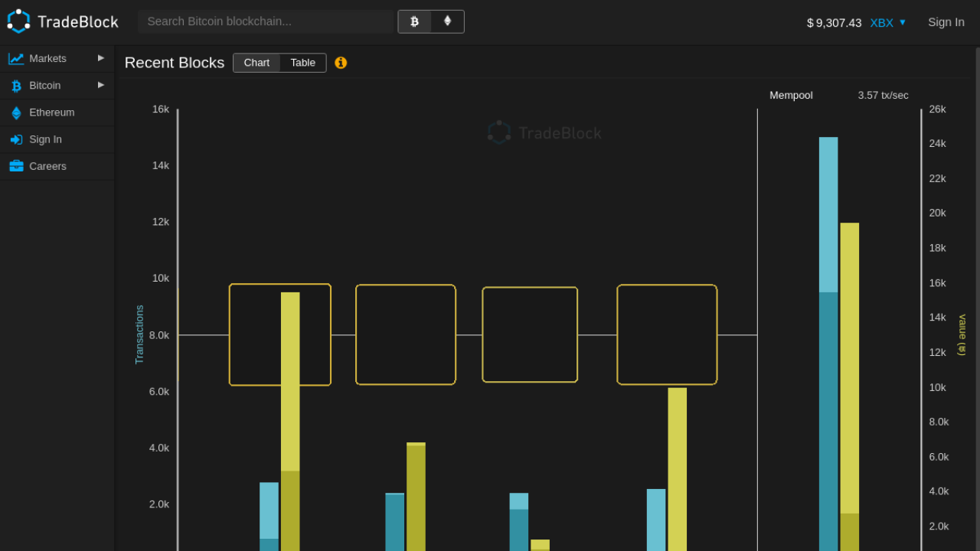The image size is (980, 551).
Task: Click the 3.57 tx/sec rate text
Action: (883, 95)
